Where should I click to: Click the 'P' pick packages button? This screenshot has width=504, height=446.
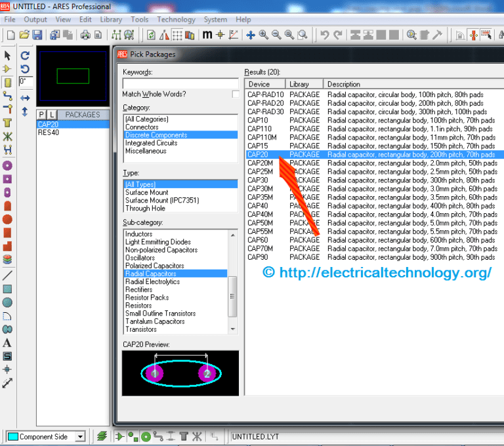(42, 115)
